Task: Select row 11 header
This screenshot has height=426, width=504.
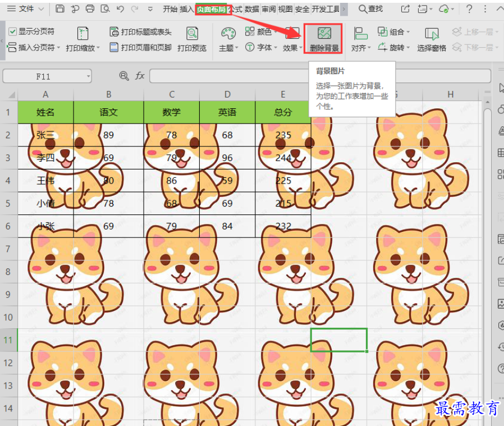Action: [8, 340]
